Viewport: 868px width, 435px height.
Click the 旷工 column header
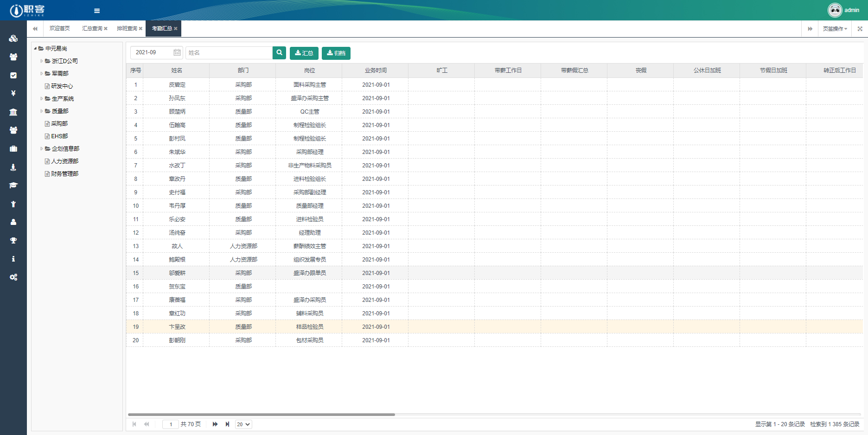[442, 70]
